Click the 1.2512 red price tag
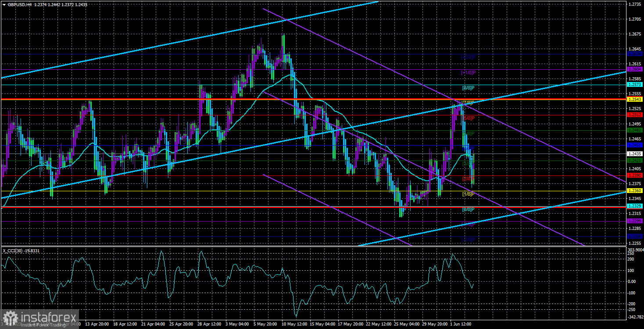This screenshot has height=329, width=644. (635, 115)
